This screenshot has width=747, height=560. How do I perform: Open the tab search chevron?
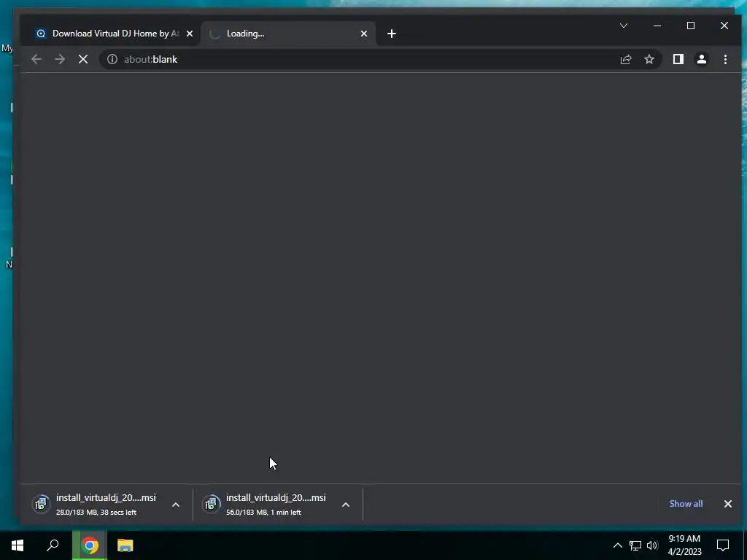[624, 26]
